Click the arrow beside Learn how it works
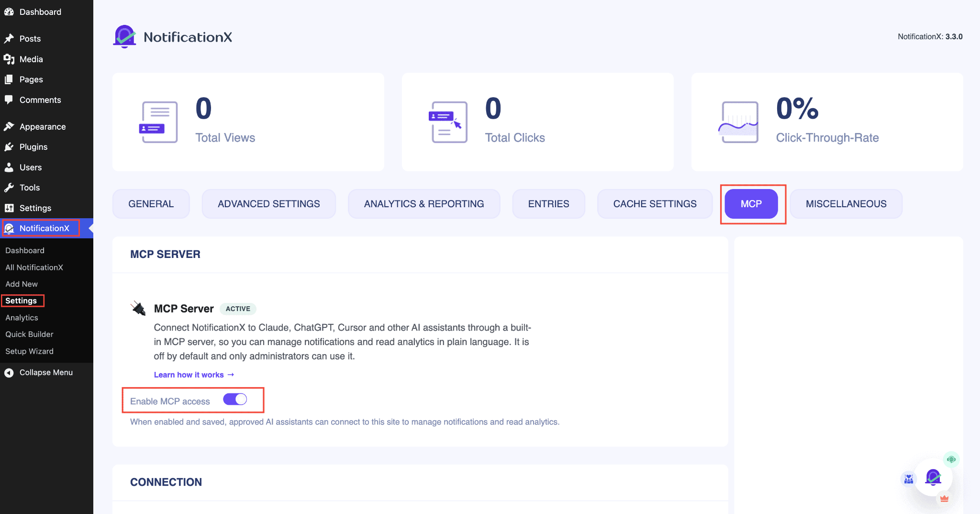 (231, 375)
